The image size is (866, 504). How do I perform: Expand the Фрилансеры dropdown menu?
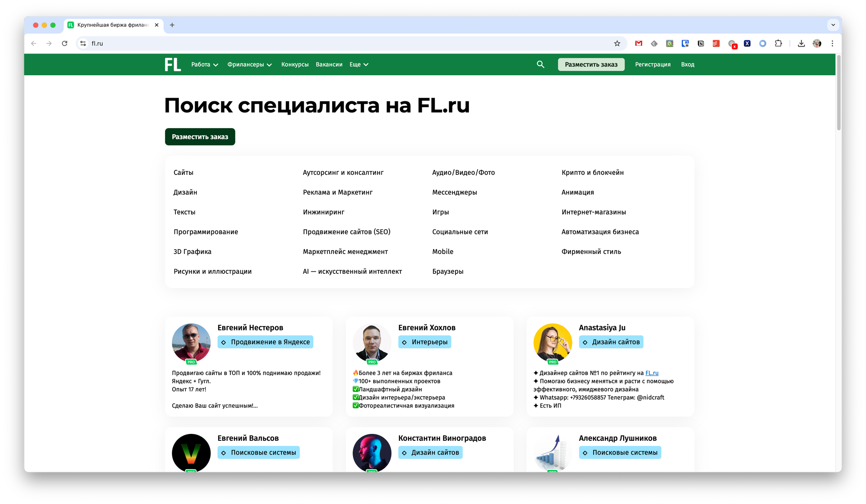click(249, 64)
